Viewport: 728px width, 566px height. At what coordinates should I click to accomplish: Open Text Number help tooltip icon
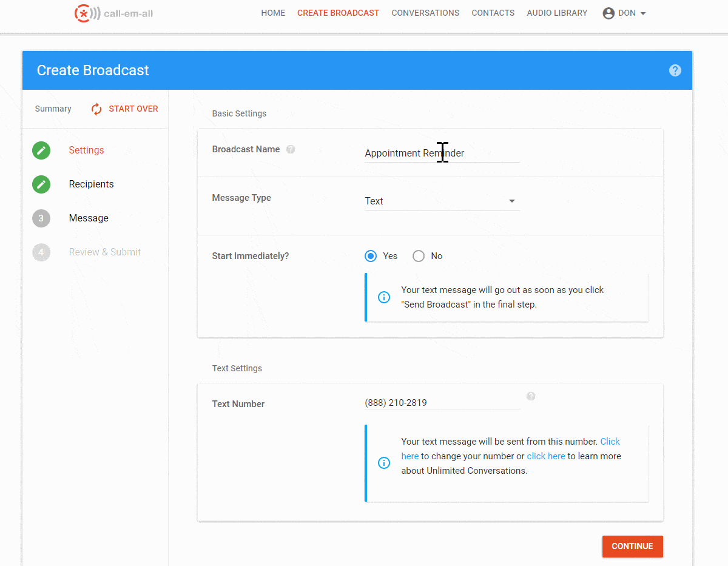coord(531,396)
